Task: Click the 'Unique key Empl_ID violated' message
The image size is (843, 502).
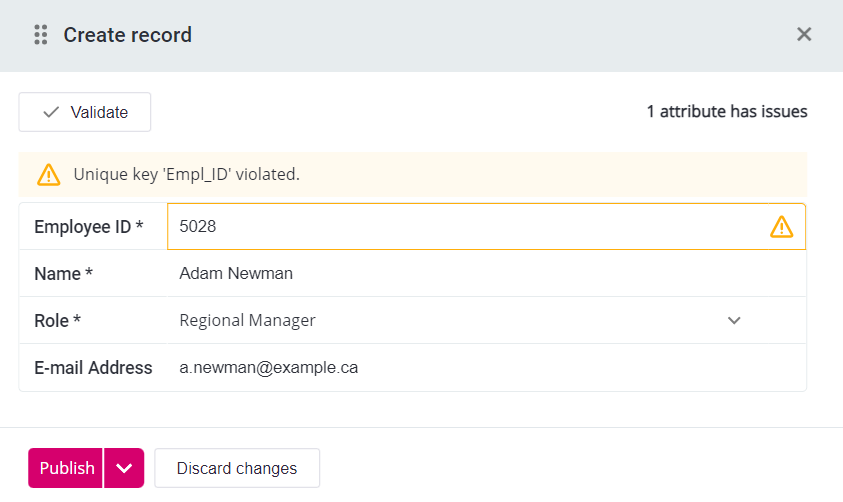Action: pyautogui.click(x=186, y=175)
